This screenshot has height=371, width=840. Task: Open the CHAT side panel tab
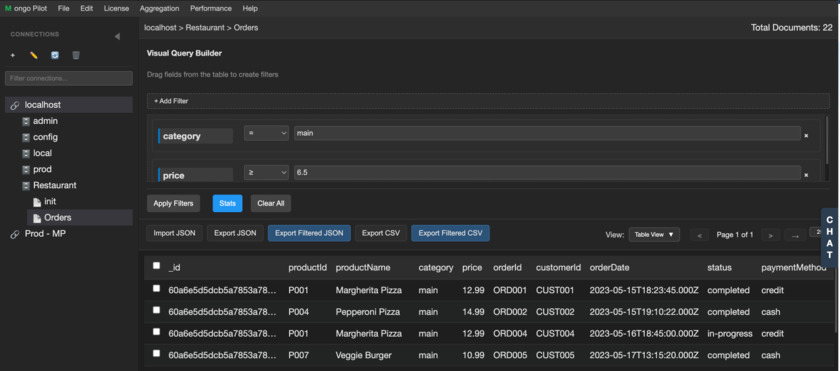(830, 238)
